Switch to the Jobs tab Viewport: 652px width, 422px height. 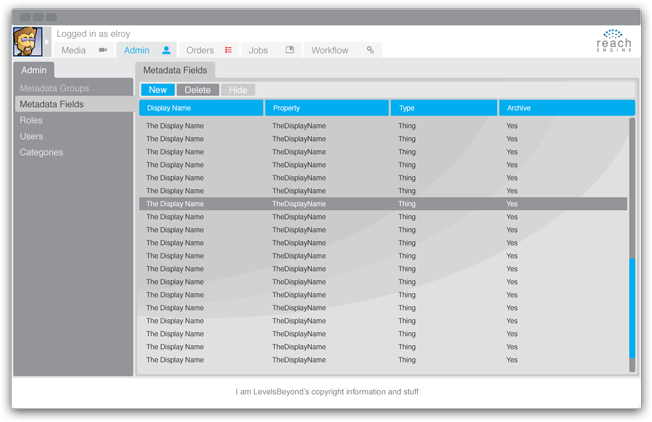271,50
